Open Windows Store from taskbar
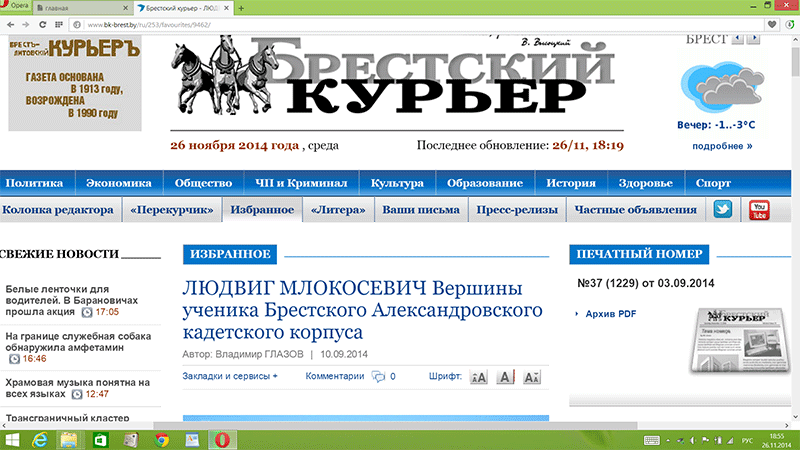Viewport: 800px width, 450px height. (x=101, y=440)
